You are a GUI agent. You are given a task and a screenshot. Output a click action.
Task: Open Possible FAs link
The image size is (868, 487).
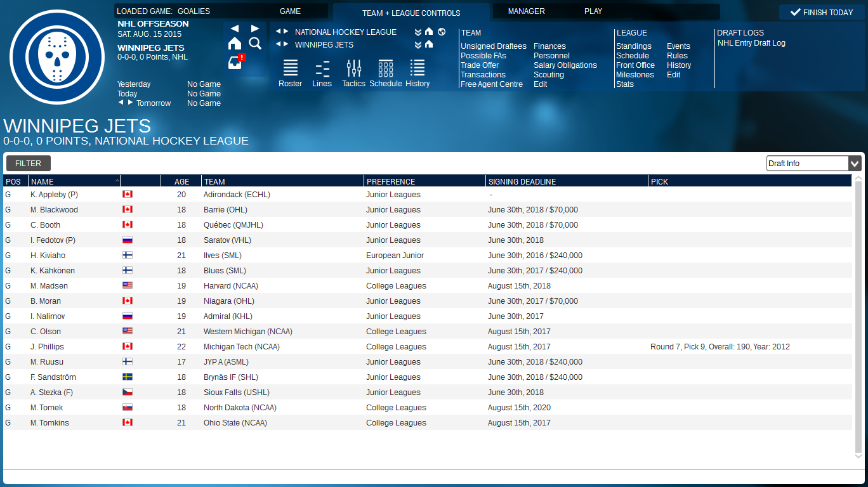click(x=483, y=56)
